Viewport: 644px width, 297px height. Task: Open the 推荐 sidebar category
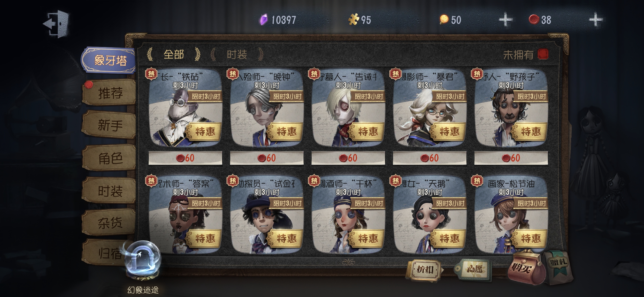click(x=110, y=93)
